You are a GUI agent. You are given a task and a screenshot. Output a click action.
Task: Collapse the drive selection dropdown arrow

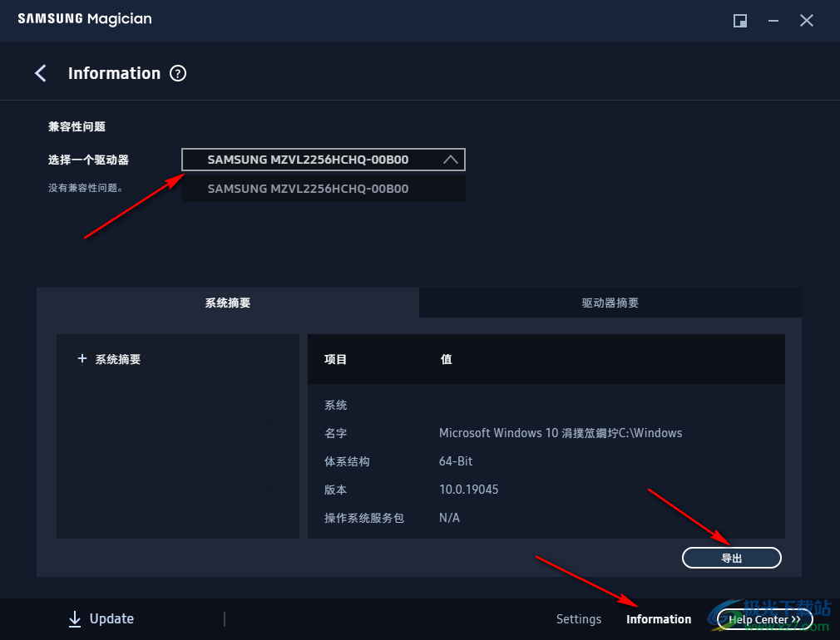click(x=451, y=160)
